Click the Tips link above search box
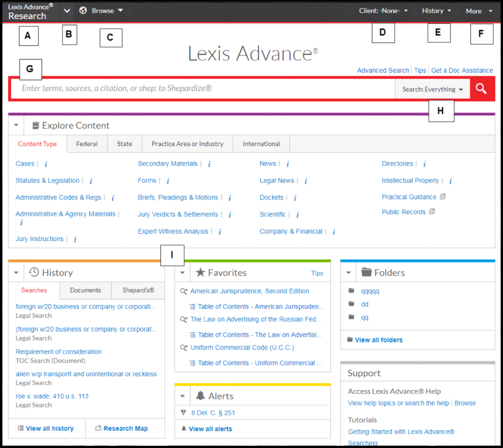Viewport: 503px width, 448px height. point(420,71)
